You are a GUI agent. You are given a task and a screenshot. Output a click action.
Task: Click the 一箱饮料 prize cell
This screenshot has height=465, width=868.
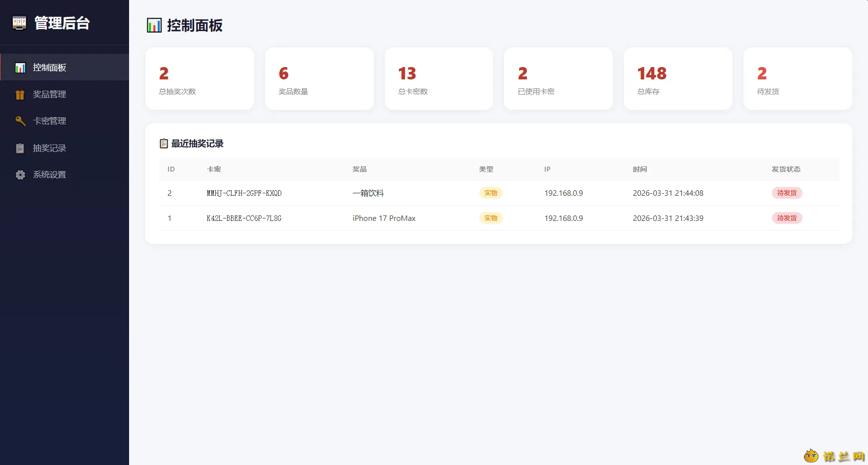click(368, 193)
